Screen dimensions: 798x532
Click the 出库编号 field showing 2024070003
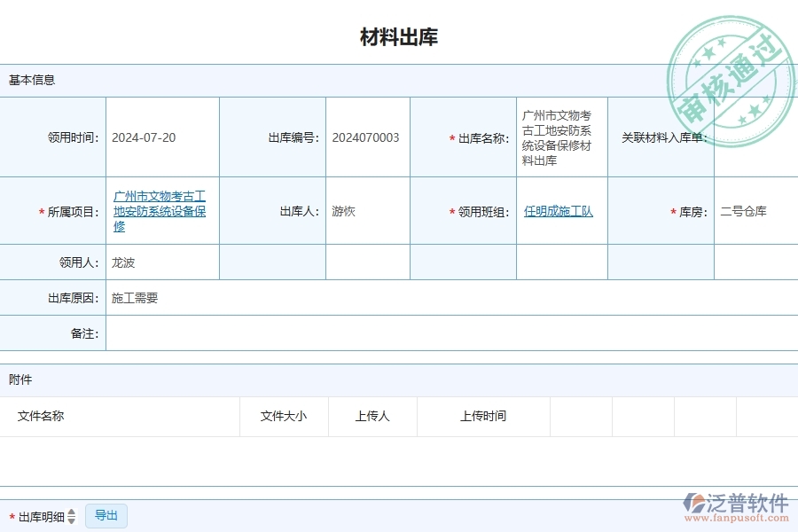tap(366, 137)
